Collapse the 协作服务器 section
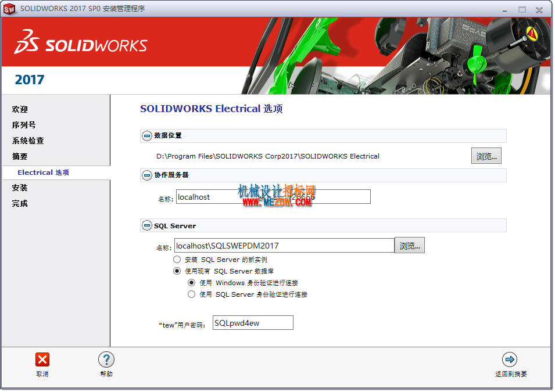555x392 pixels. (x=147, y=175)
